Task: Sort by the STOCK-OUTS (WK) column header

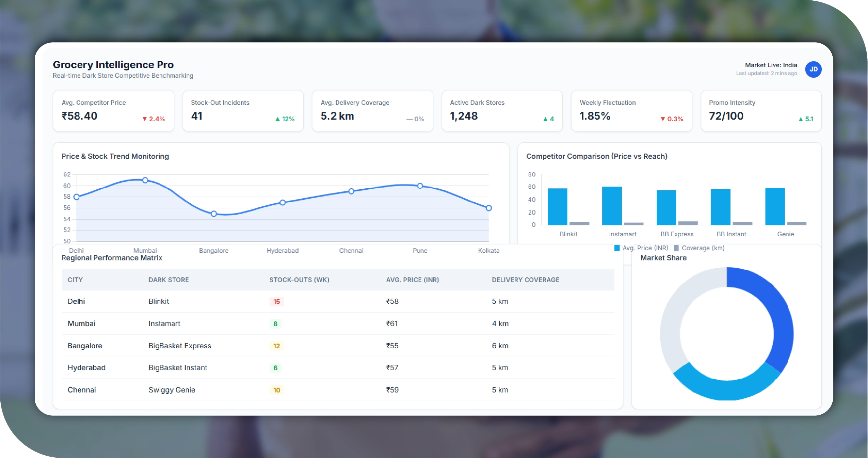Action: pyautogui.click(x=299, y=280)
